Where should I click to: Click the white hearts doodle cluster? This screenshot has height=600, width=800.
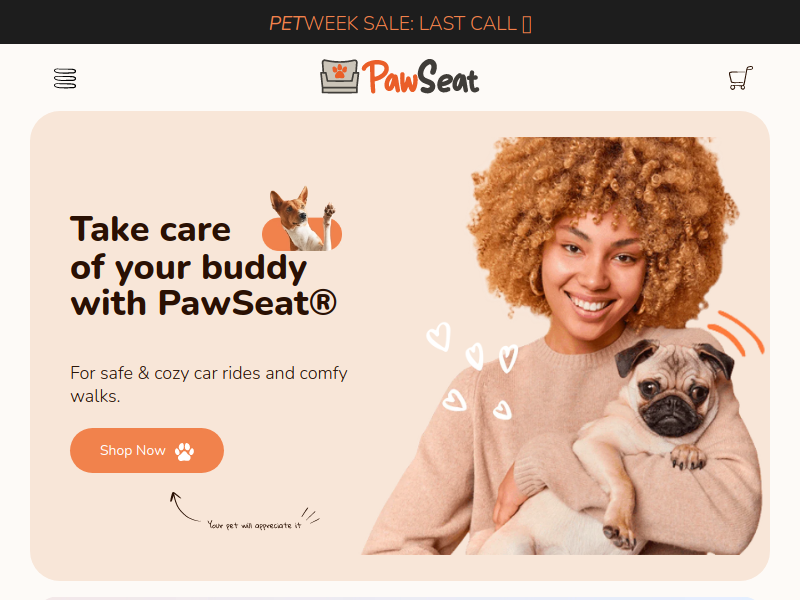tap(473, 371)
